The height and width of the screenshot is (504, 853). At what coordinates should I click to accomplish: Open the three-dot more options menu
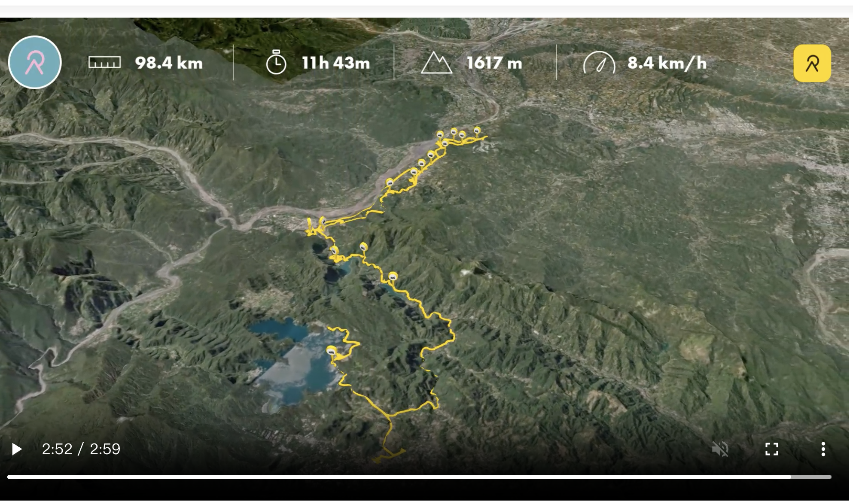(x=823, y=449)
